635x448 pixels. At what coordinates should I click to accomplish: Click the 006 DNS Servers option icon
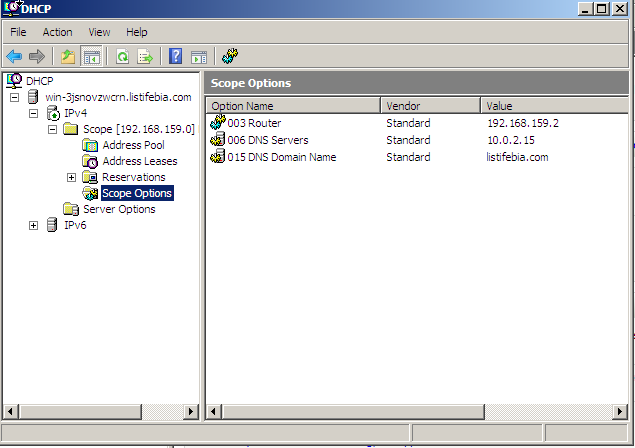tap(217, 139)
